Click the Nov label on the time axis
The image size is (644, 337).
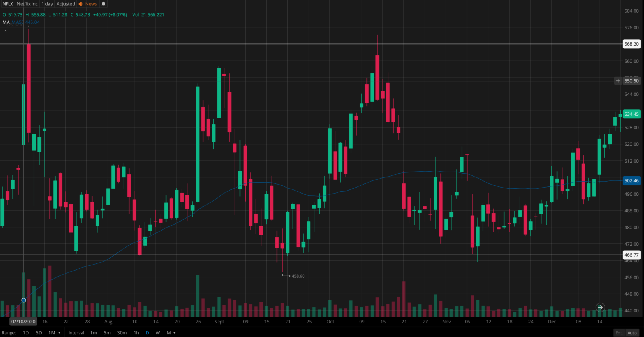[446, 322]
